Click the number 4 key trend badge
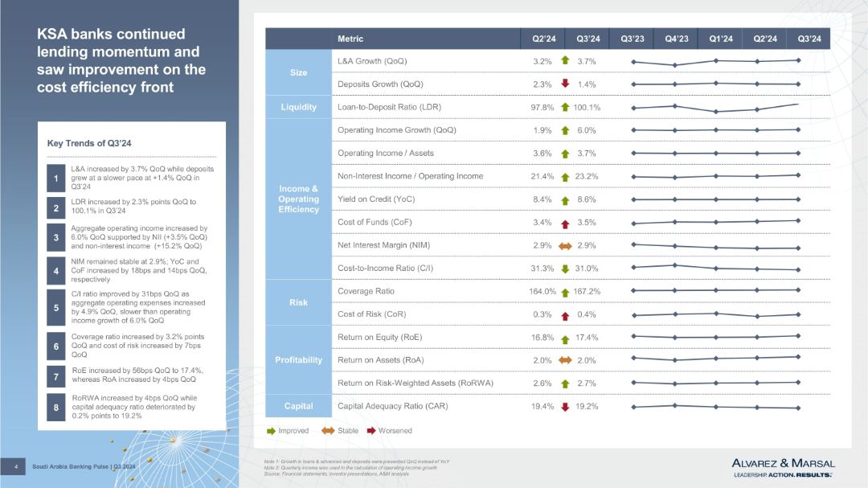 [56, 271]
